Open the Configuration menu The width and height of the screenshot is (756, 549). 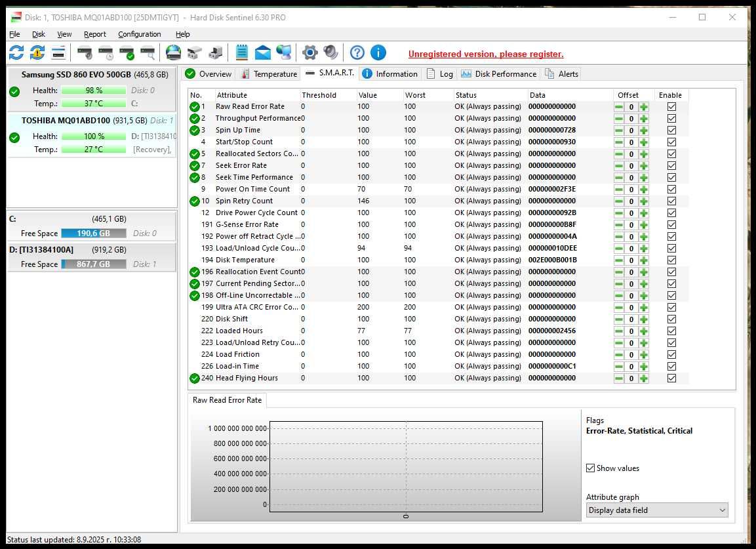(140, 34)
